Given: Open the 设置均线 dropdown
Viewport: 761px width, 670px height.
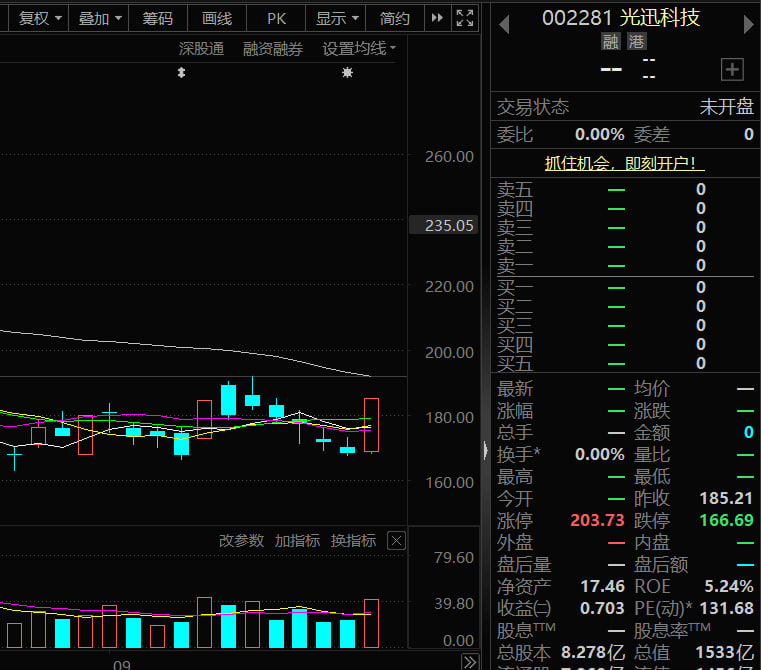Looking at the screenshot, I should point(359,49).
